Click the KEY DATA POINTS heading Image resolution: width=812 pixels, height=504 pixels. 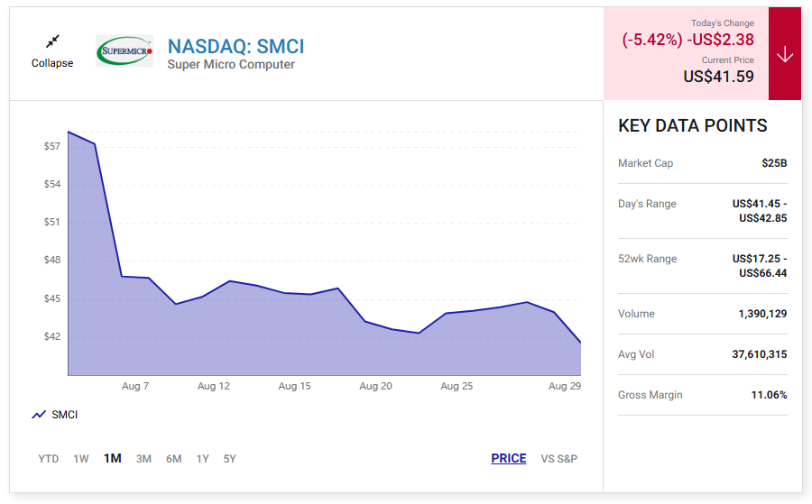coord(692,125)
